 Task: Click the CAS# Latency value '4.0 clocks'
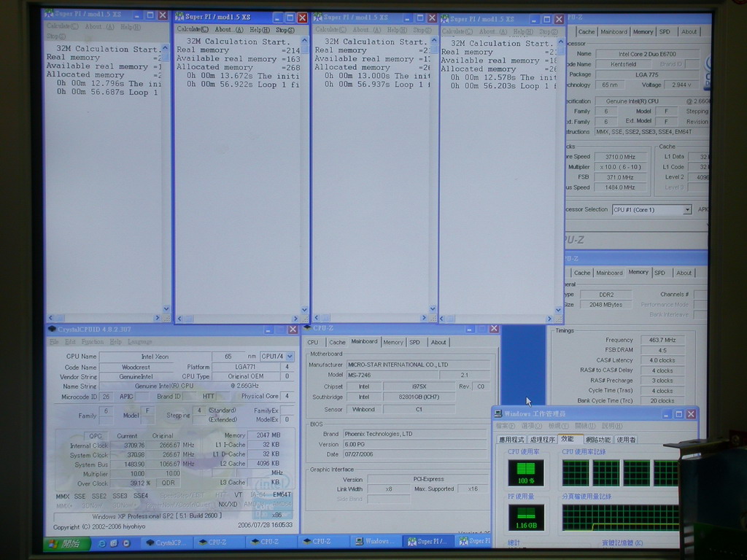662,360
